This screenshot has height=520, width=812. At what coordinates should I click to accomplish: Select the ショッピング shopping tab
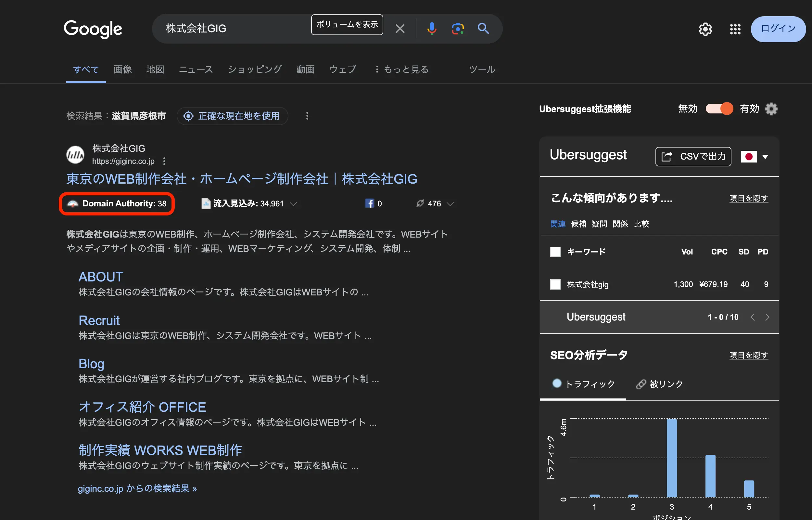[255, 69]
